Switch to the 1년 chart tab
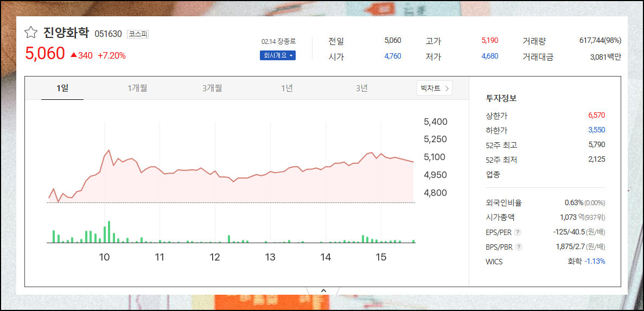The image size is (644, 311). click(287, 88)
